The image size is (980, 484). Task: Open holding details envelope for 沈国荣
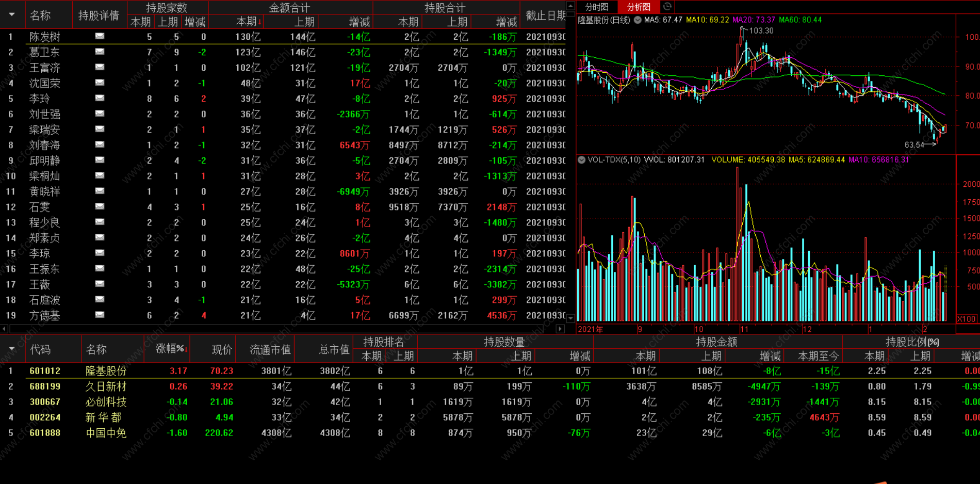point(100,83)
